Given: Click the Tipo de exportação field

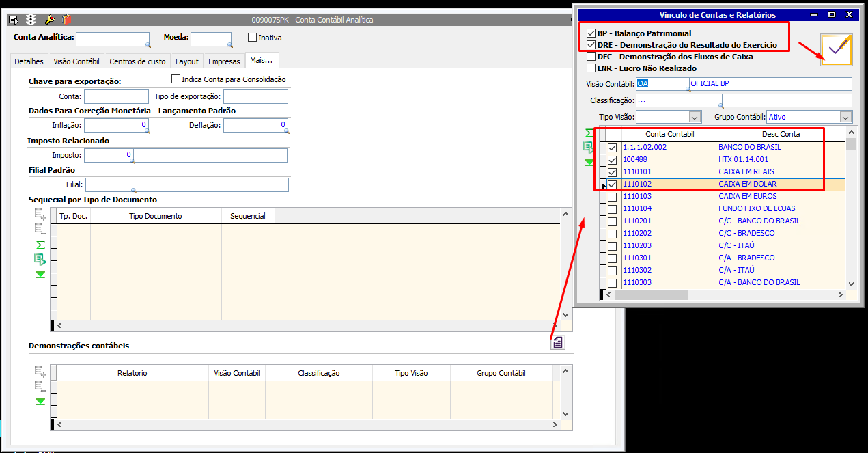Looking at the screenshot, I should (x=255, y=96).
